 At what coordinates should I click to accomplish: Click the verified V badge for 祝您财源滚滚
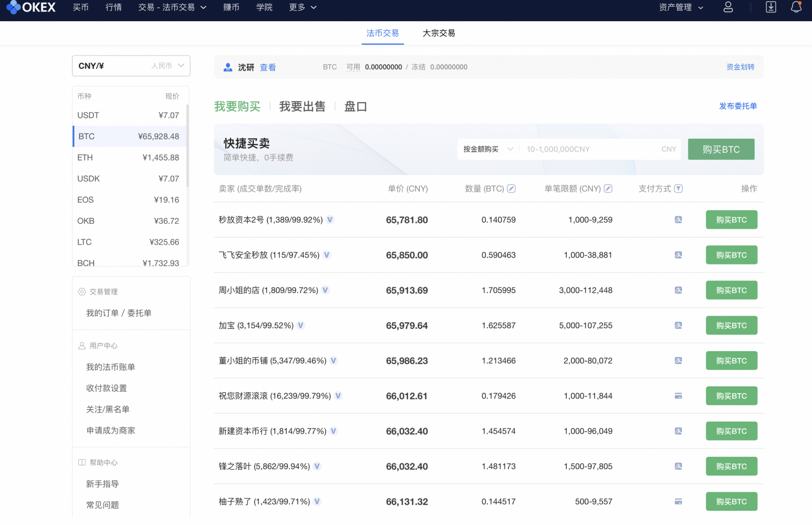pyautogui.click(x=338, y=396)
